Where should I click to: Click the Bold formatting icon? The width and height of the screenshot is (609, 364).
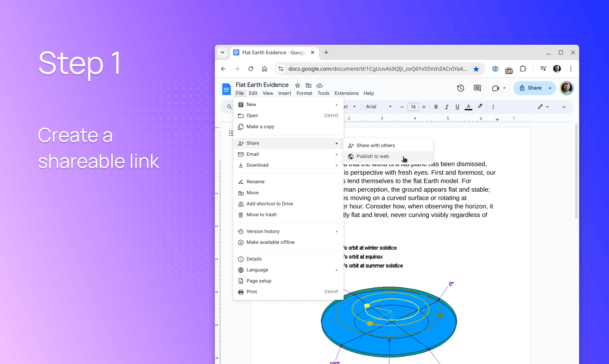click(x=436, y=106)
